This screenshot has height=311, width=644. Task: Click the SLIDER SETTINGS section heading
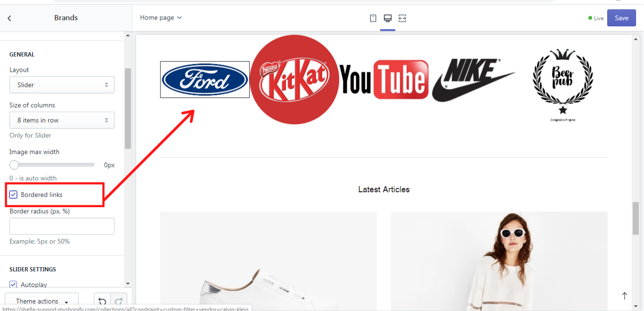coord(33,269)
